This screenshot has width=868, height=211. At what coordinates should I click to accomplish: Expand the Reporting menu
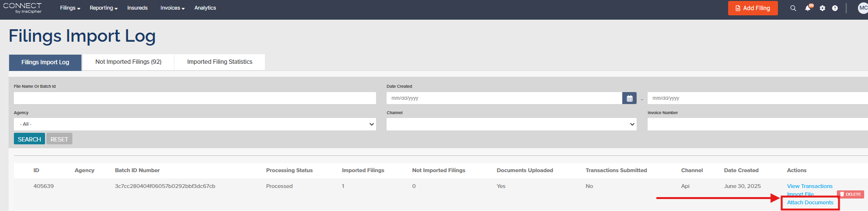pos(103,8)
